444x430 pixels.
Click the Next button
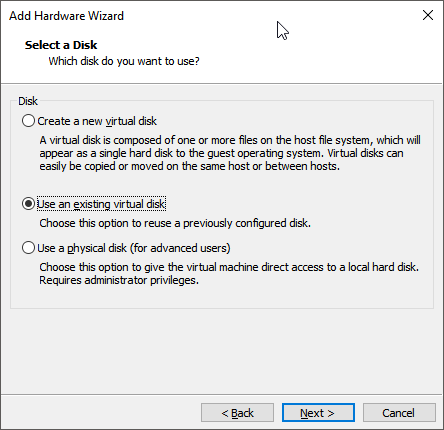coord(318,413)
